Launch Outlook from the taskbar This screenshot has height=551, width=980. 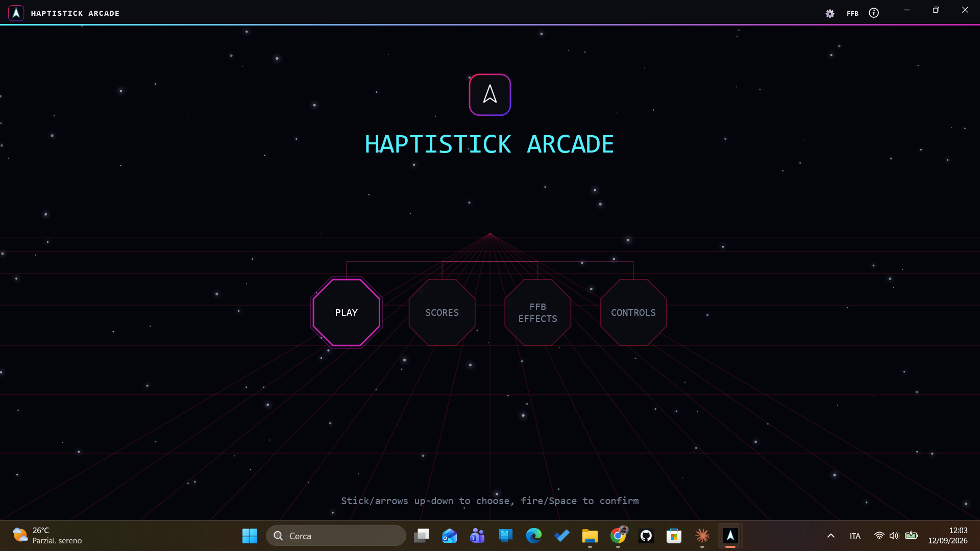[x=450, y=536]
